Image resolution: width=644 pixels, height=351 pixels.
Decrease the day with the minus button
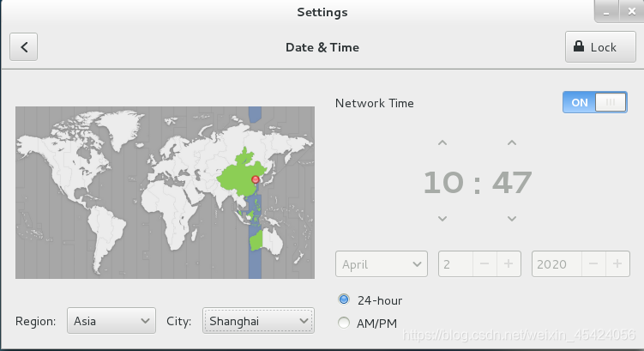tap(485, 263)
